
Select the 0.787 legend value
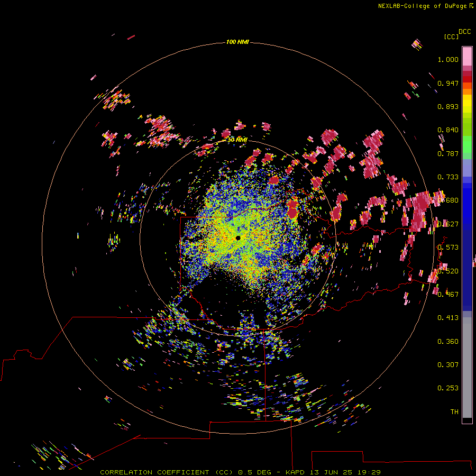click(x=448, y=153)
